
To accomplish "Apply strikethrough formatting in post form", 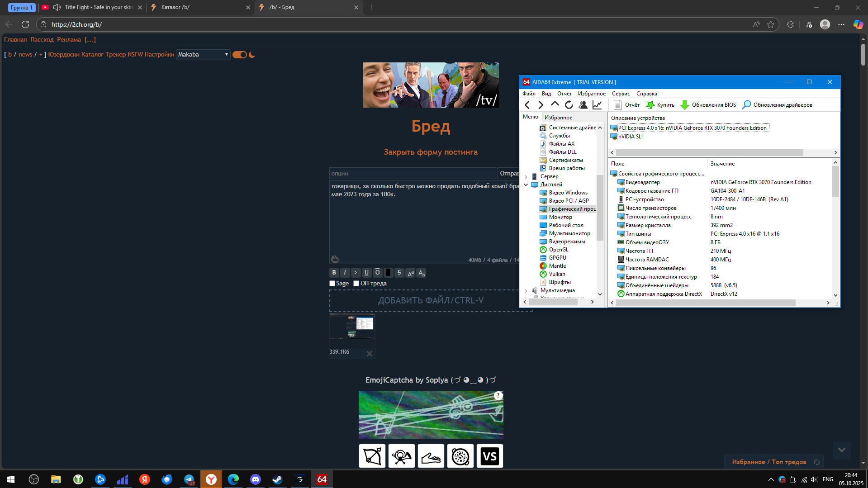I will pyautogui.click(x=399, y=273).
